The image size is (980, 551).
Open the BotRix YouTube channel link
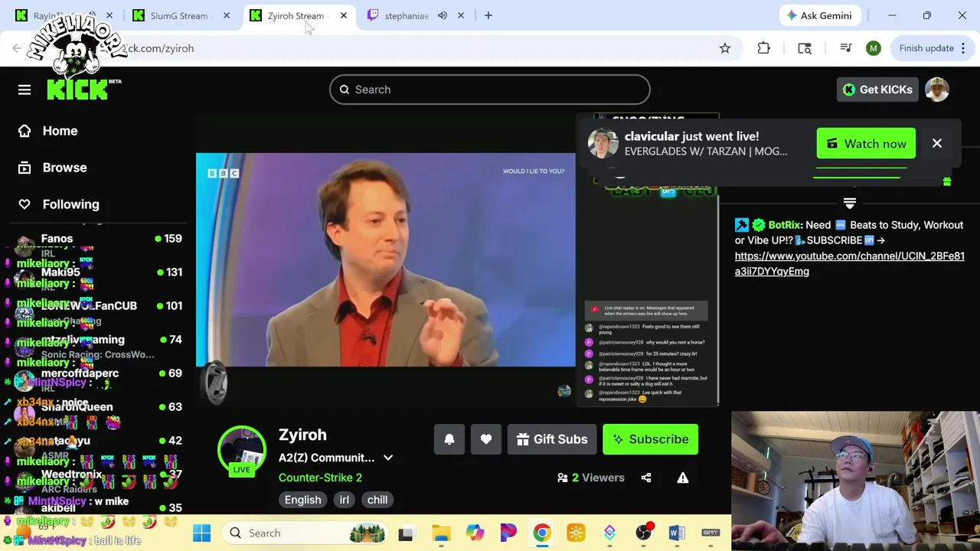pos(849,263)
